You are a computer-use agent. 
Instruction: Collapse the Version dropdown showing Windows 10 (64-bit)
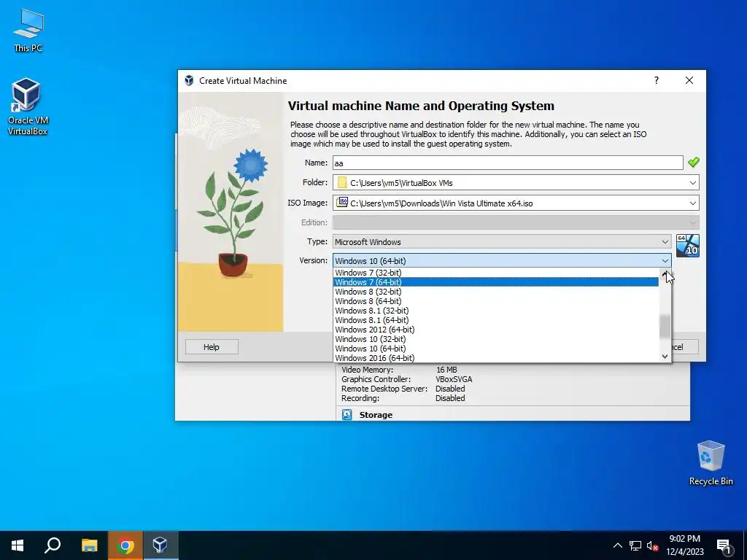502,260
